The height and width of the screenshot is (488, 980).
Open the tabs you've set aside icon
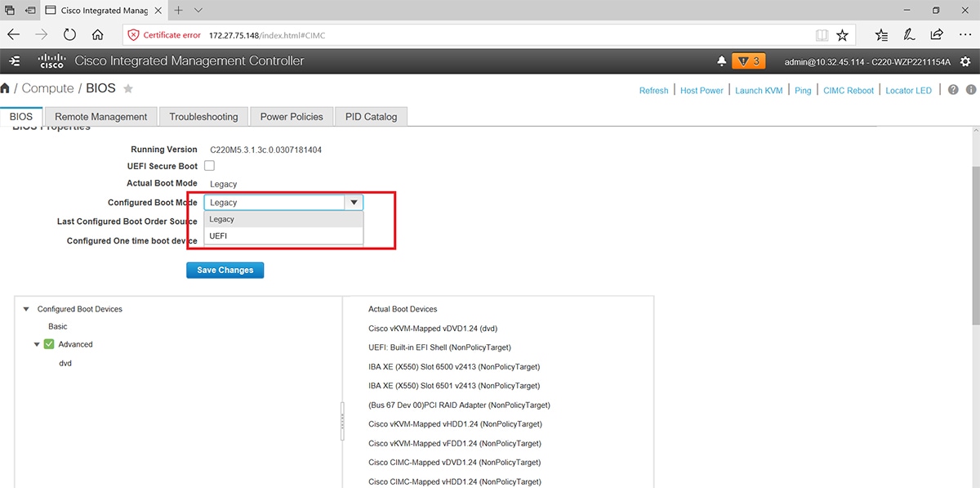pos(10,11)
